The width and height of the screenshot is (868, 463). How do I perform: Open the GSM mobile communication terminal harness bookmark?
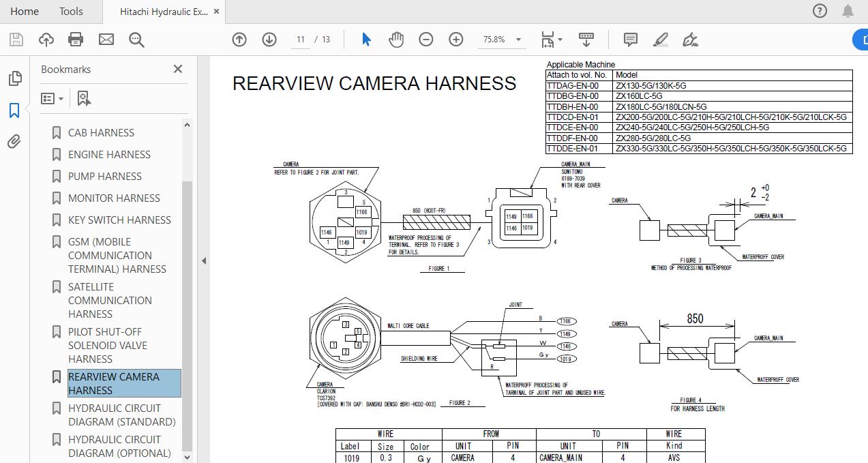pos(117,255)
